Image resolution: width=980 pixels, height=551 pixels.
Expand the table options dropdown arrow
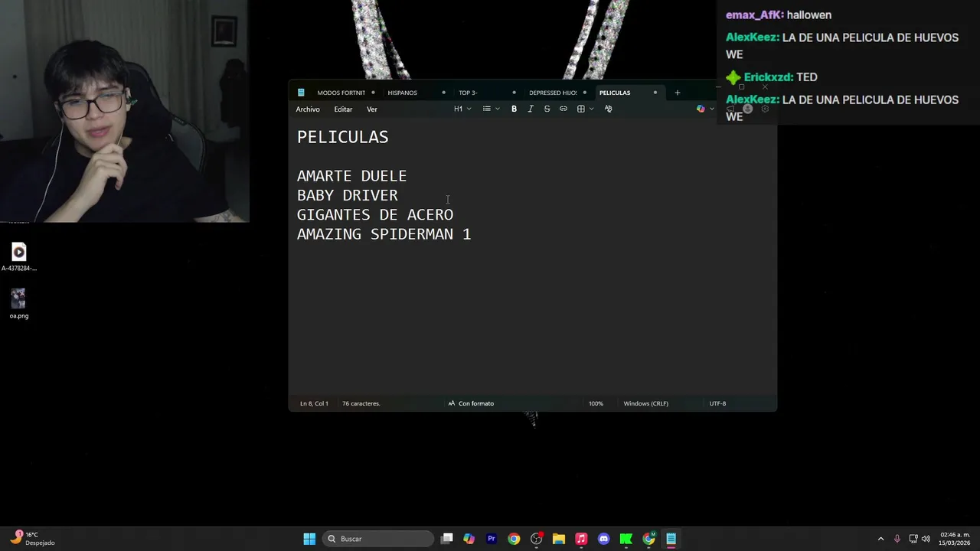coord(592,109)
